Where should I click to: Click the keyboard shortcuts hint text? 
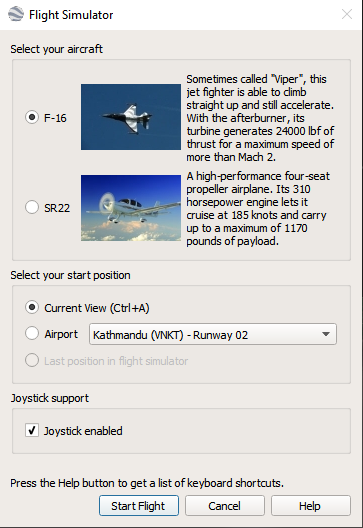click(147, 483)
